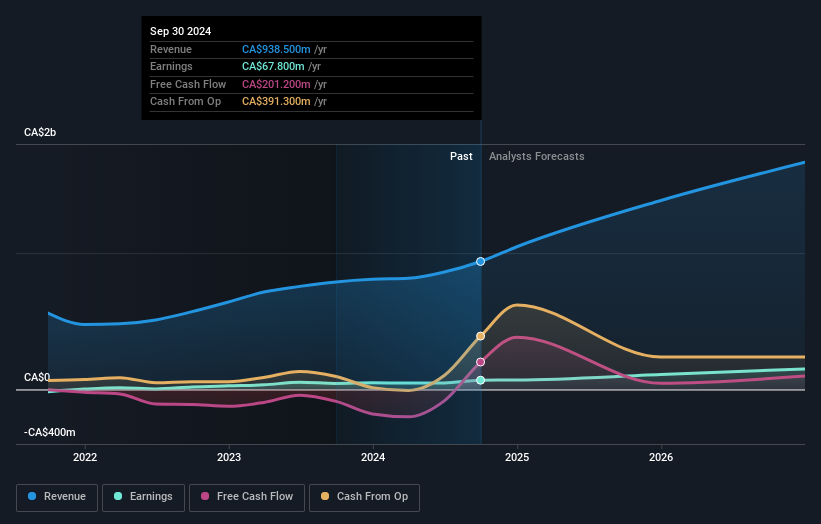
Task: Click the CA$391.300m cash from op value
Action: (x=276, y=102)
